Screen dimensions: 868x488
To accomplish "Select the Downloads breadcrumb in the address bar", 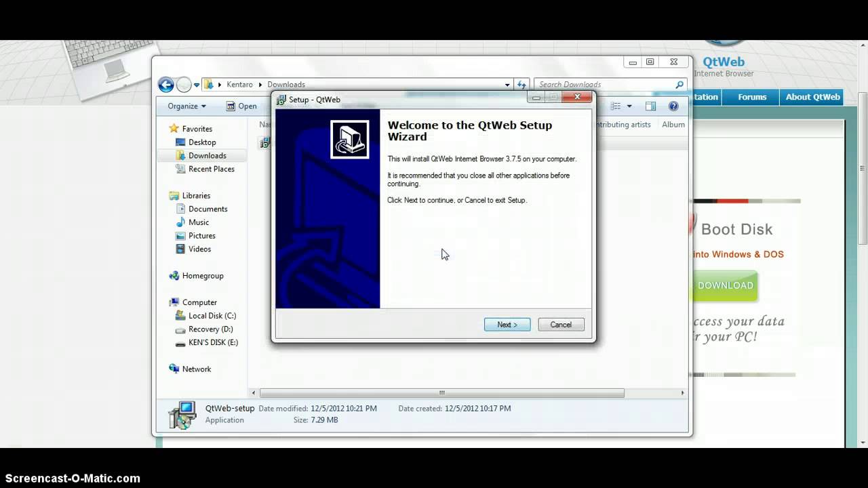I will 286,85.
